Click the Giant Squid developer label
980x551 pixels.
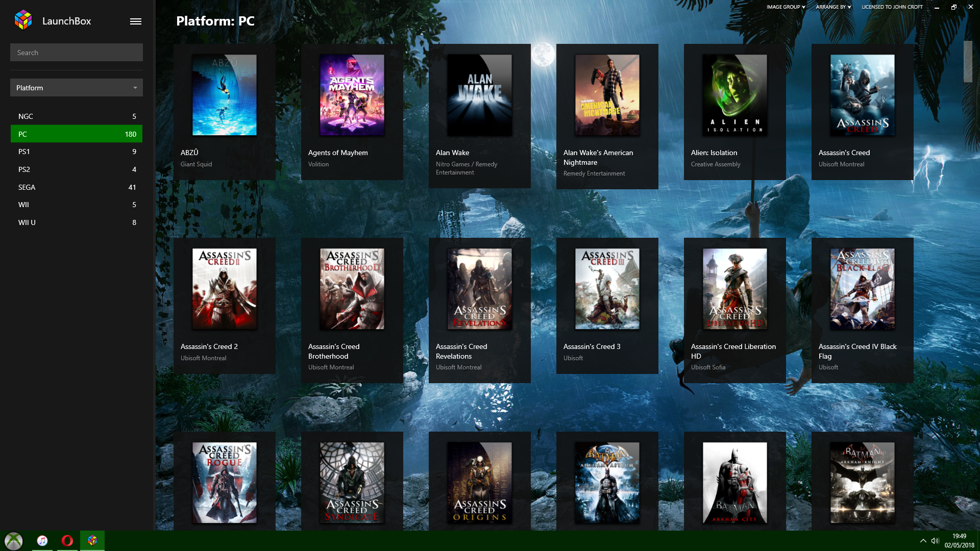(x=196, y=164)
